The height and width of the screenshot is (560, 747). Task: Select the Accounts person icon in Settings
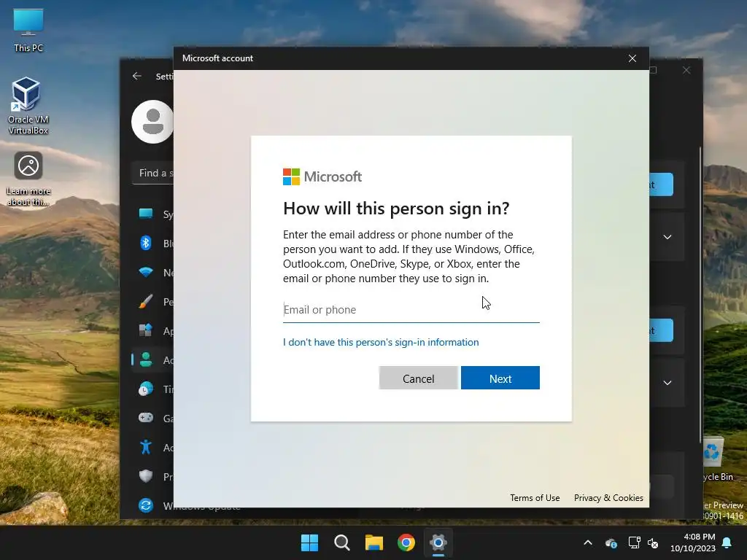[146, 359]
